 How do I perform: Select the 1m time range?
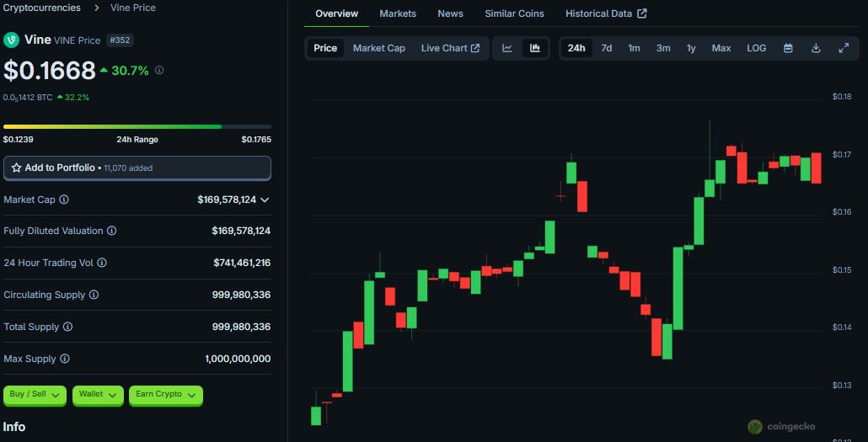[635, 48]
